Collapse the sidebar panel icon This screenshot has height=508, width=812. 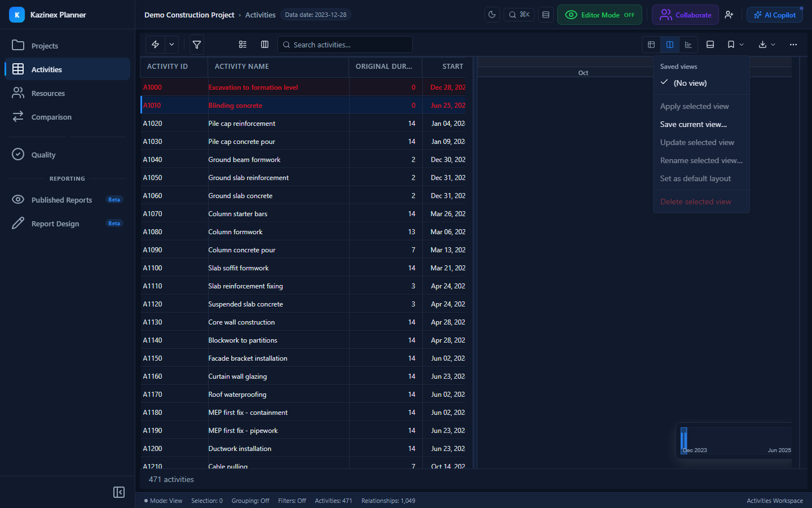click(119, 492)
